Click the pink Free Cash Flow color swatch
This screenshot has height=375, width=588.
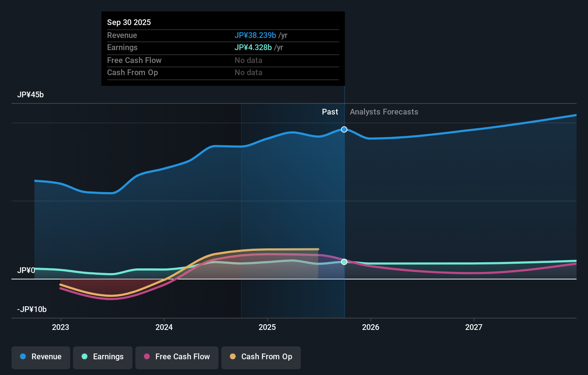click(147, 357)
